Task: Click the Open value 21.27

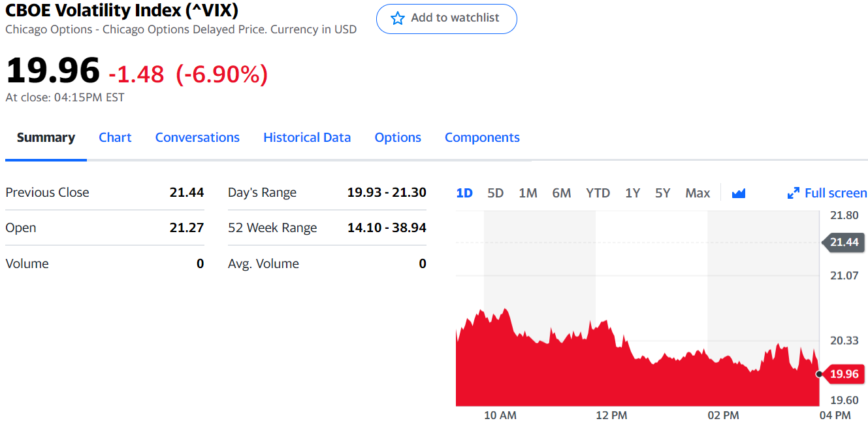Action: [187, 228]
